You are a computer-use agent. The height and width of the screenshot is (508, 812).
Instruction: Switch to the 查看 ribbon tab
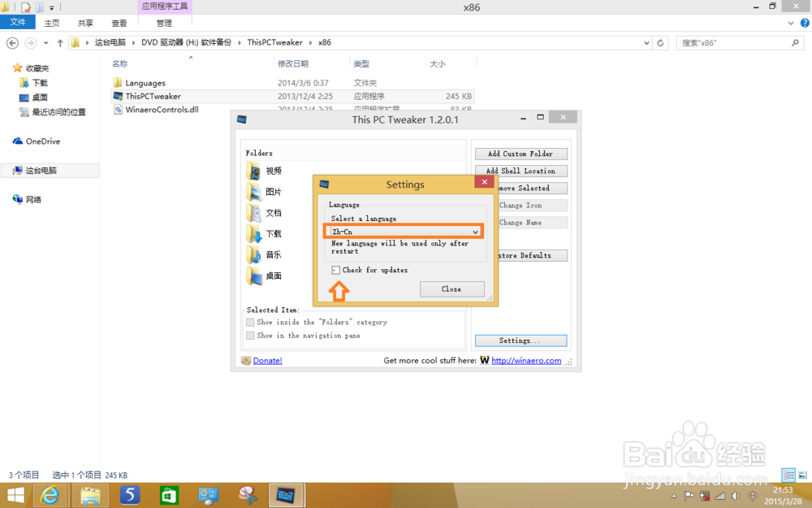tap(118, 22)
